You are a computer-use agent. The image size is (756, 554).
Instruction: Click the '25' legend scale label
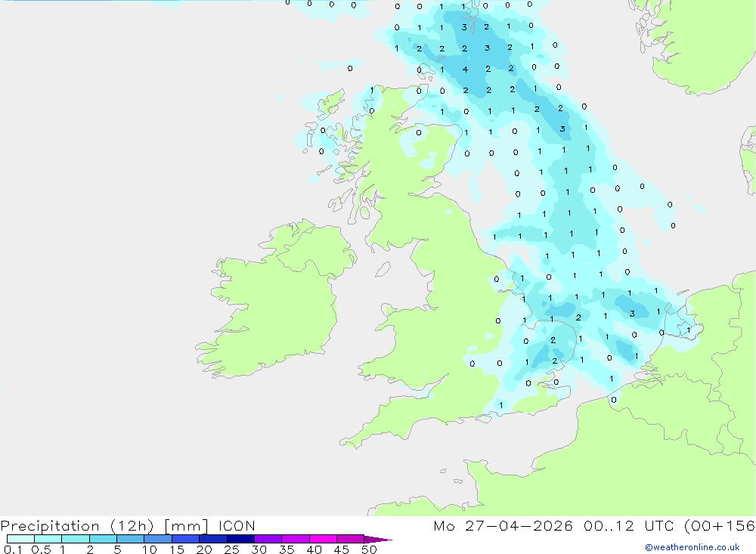[x=231, y=549]
